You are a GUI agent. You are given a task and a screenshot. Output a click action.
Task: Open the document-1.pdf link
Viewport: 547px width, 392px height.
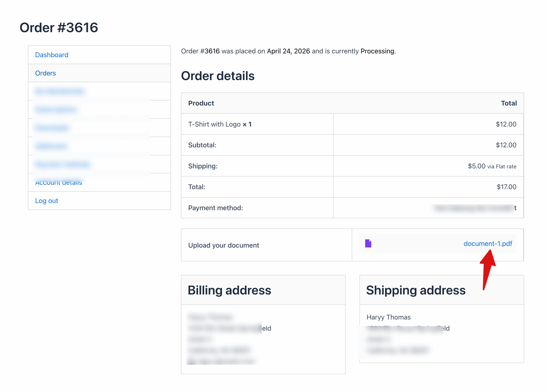click(x=487, y=244)
